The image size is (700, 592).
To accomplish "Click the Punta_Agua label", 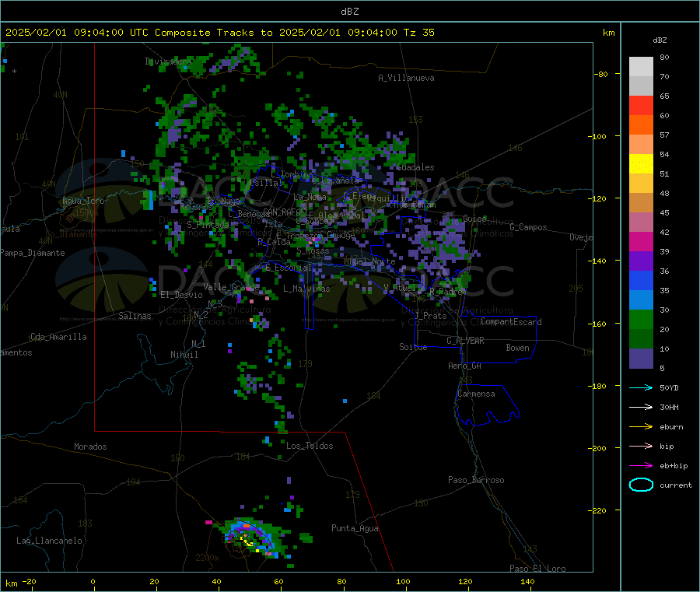I will click(355, 528).
